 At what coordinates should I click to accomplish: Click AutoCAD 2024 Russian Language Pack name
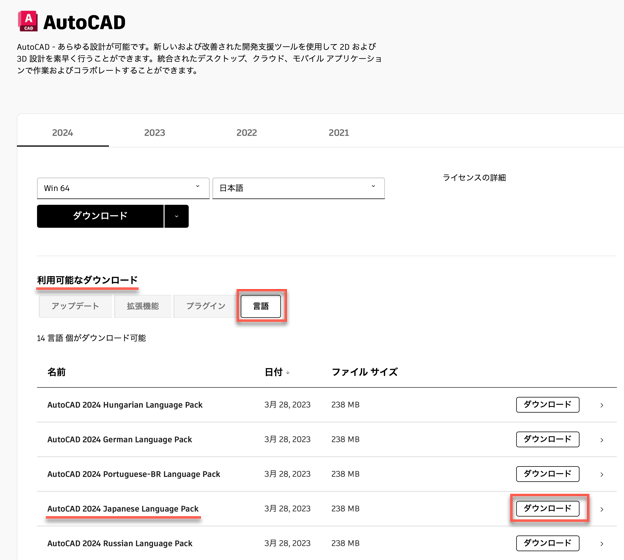point(120,543)
